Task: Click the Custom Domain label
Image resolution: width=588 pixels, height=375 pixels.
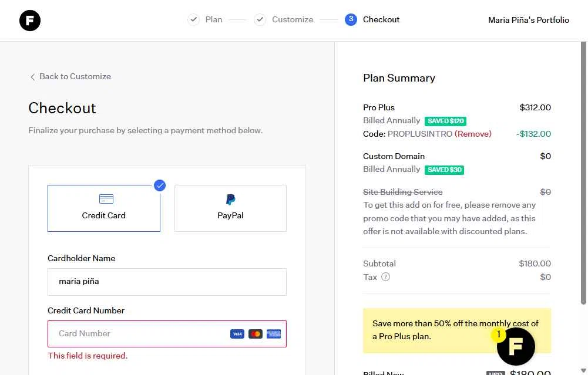Action: pyautogui.click(x=394, y=156)
